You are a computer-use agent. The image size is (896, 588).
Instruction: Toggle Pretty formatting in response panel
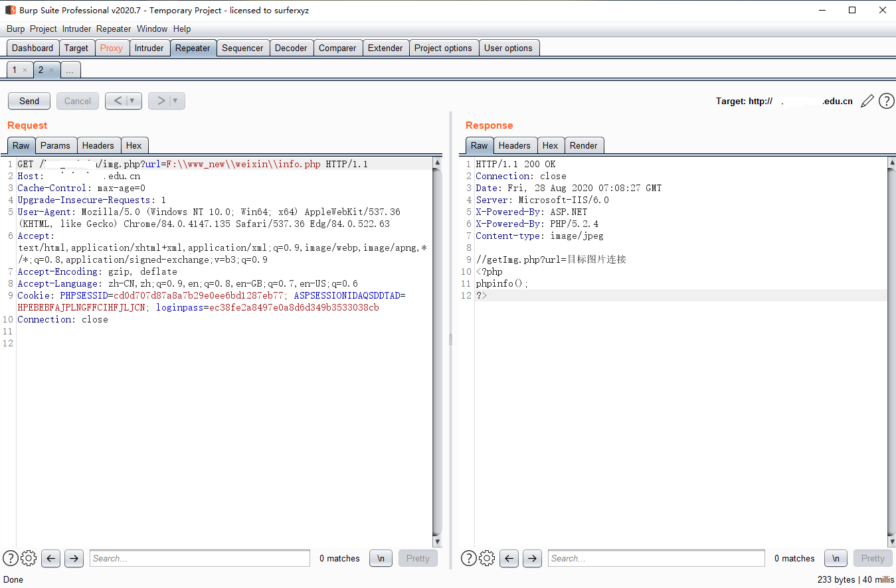[873, 558]
